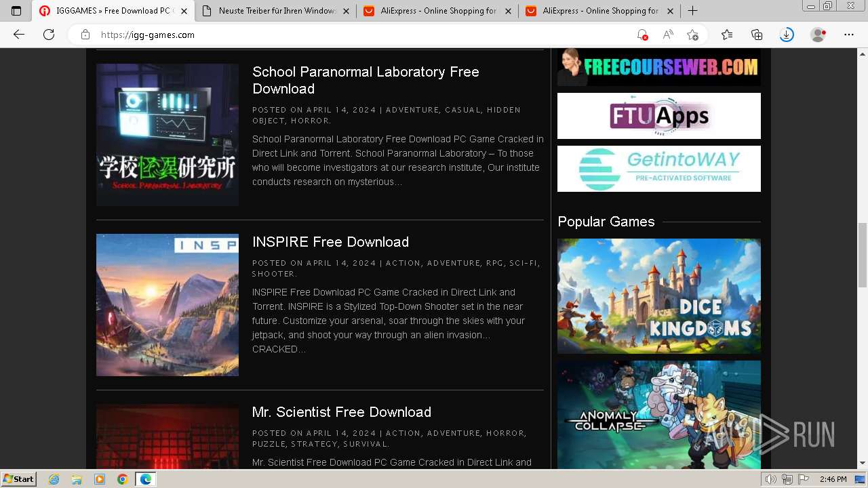Open Action Center flag tray icon

pyautogui.click(x=804, y=479)
